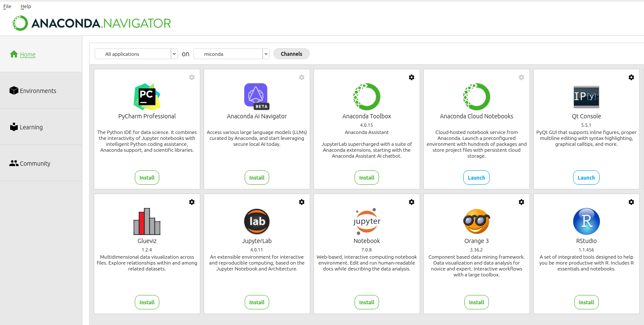Install JupyterLab
Viewport: 644px width, 325px height.
257,303
